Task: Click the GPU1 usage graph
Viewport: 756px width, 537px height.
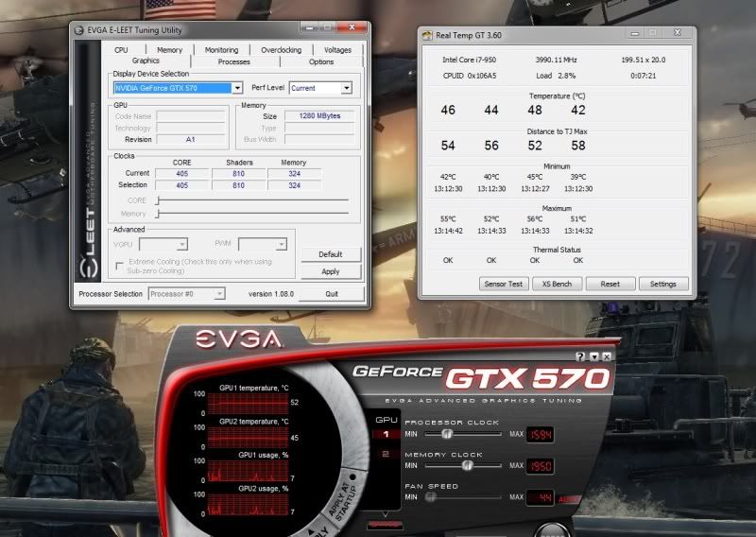Action: (x=248, y=471)
